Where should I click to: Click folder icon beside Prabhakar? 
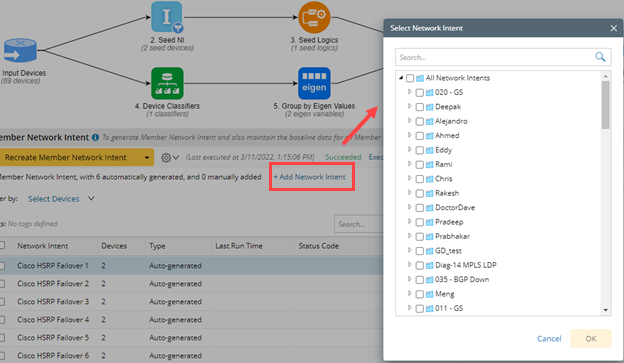click(x=429, y=237)
